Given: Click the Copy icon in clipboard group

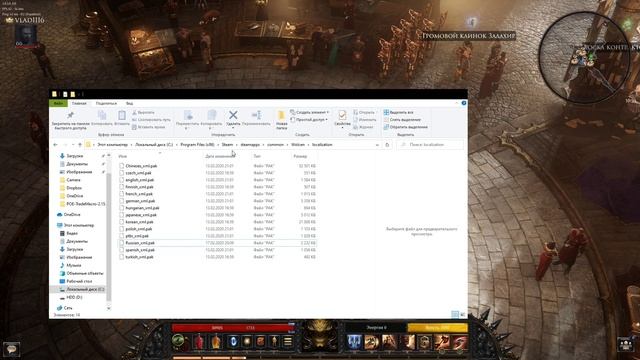Looking at the screenshot, I should [102, 115].
